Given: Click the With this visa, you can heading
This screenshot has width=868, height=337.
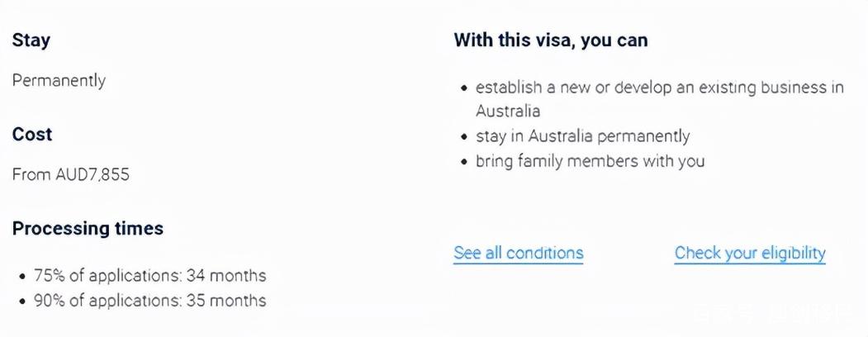Looking at the screenshot, I should [x=551, y=40].
